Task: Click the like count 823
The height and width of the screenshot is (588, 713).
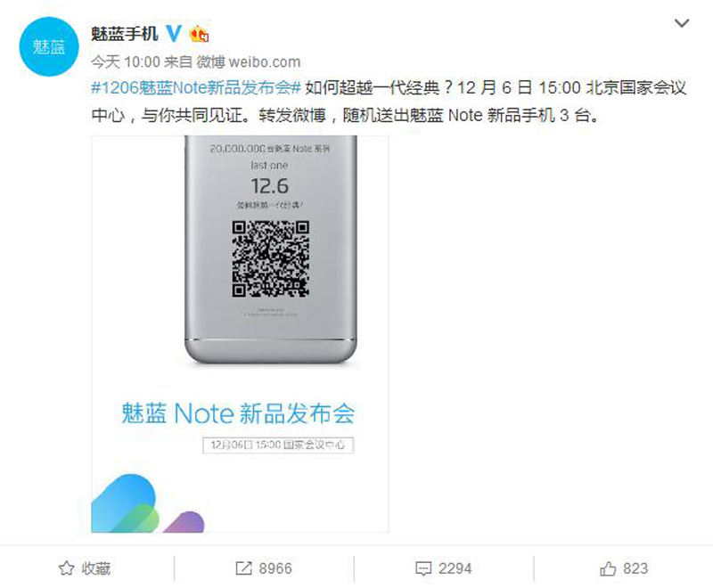Action: [635, 568]
